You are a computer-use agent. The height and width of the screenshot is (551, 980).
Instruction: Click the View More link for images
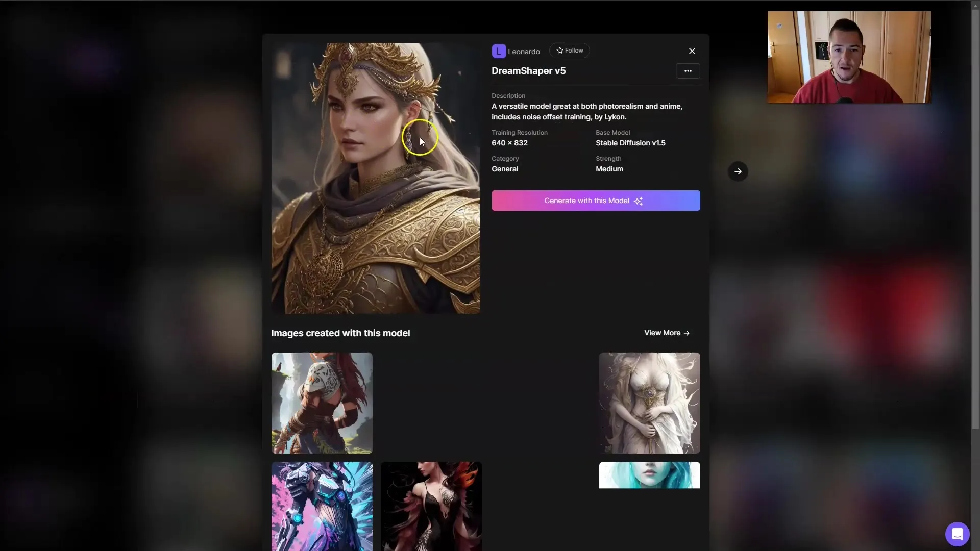[x=667, y=333]
